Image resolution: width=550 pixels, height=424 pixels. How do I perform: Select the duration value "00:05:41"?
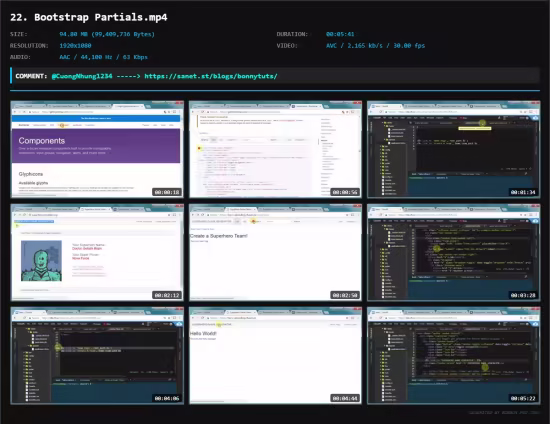[340, 34]
